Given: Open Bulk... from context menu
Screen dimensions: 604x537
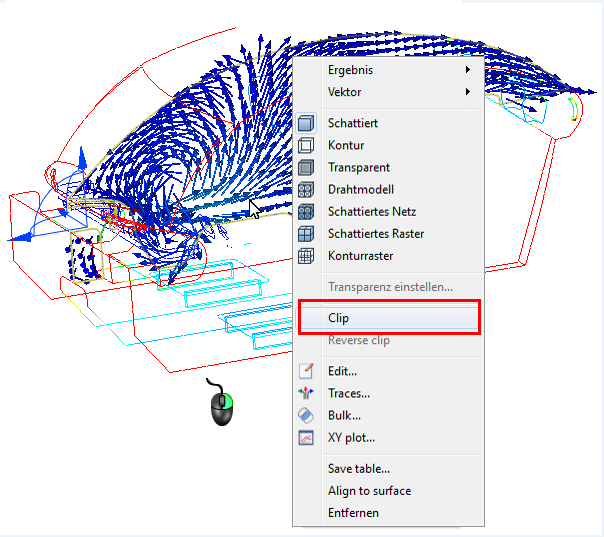Looking at the screenshot, I should click(388, 415).
